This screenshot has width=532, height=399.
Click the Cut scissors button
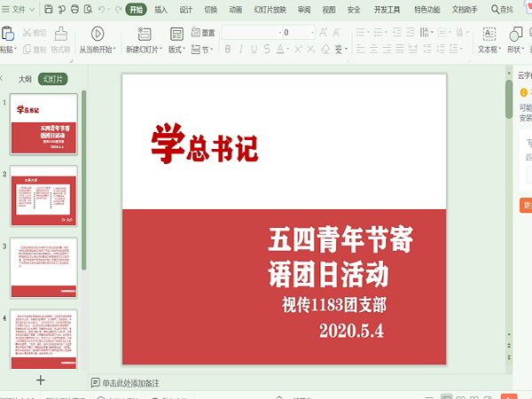pos(35,33)
